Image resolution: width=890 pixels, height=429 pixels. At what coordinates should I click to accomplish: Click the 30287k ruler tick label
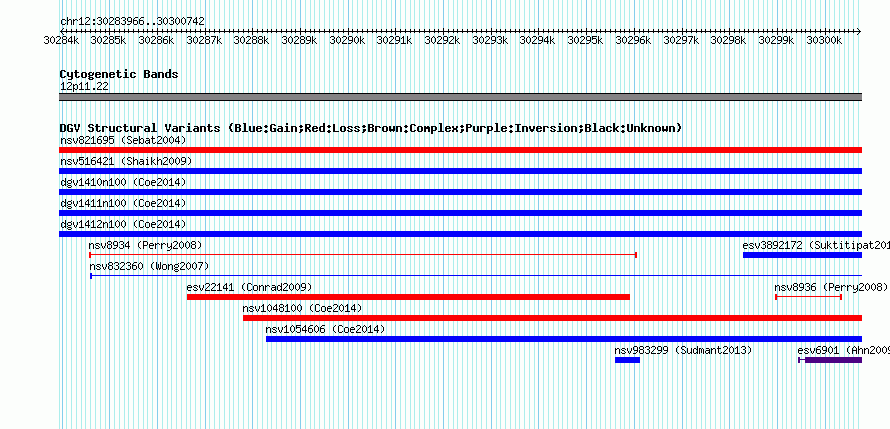(204, 40)
